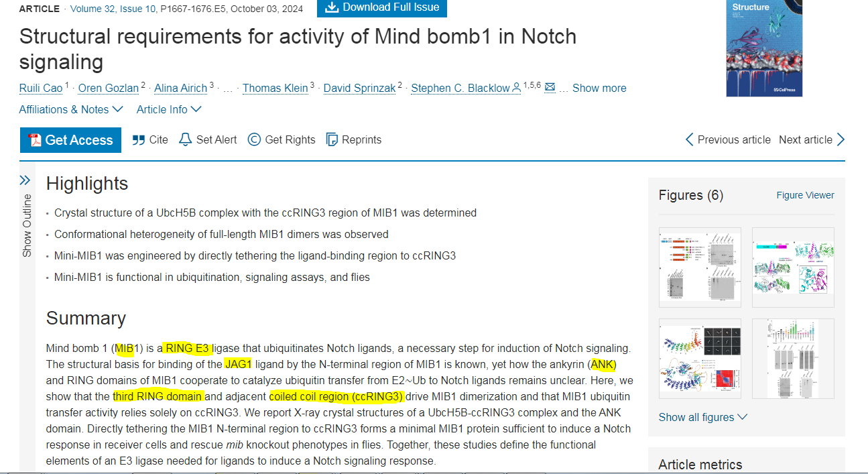The width and height of the screenshot is (868, 474).
Task: Click the lead contact person icon
Action: tap(516, 88)
